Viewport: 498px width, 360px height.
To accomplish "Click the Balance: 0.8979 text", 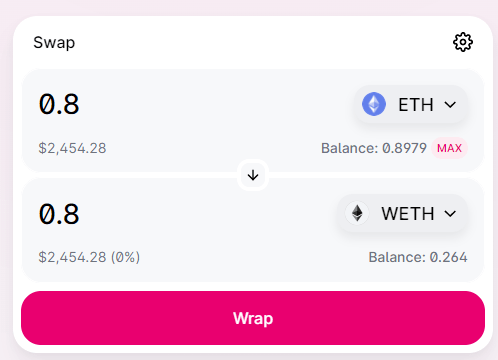I will (x=374, y=148).
